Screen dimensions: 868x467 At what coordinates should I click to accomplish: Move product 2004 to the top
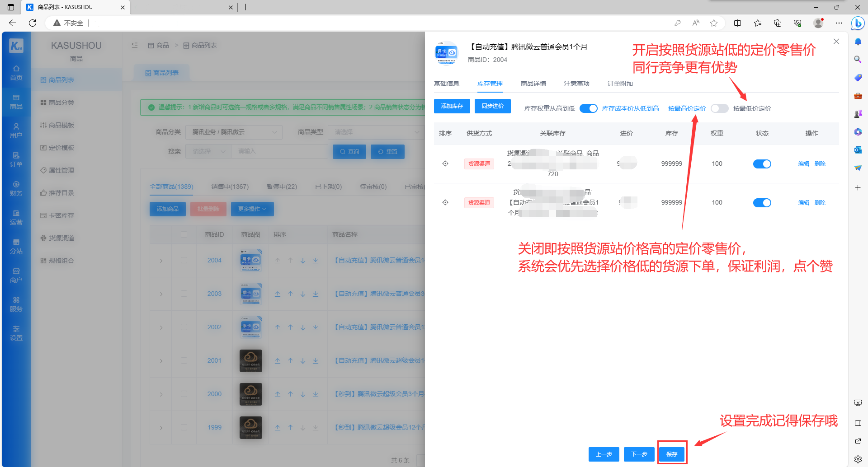click(x=278, y=260)
